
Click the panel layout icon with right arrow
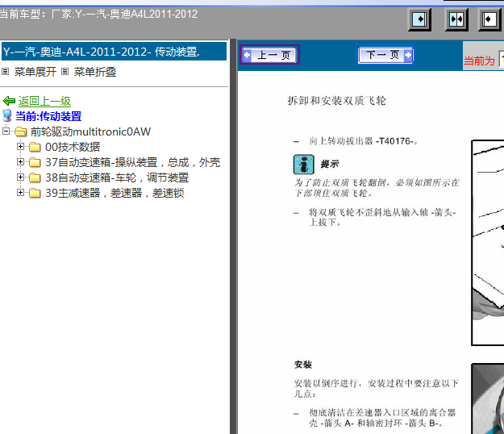point(420,19)
